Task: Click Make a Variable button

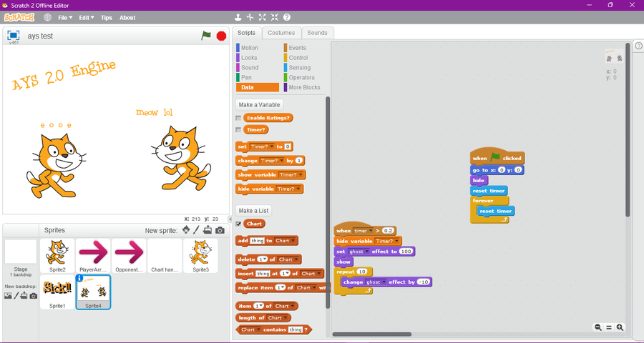Action: (259, 104)
